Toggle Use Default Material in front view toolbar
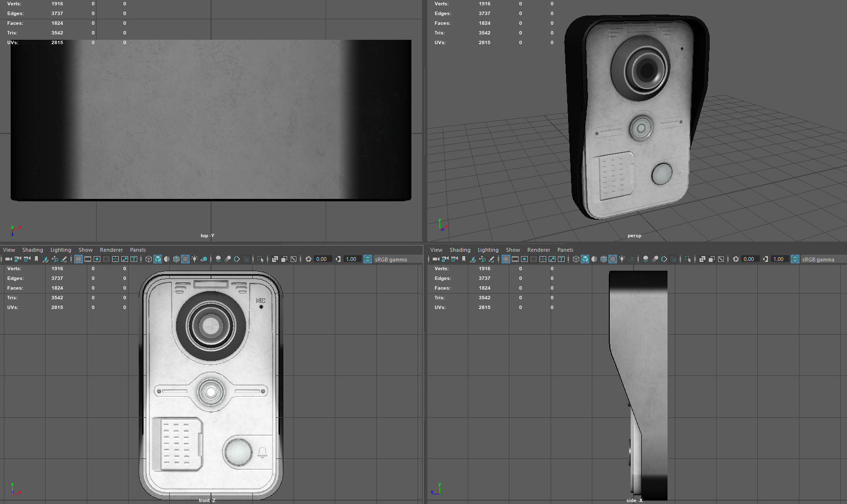Viewport: 847px width, 504px height. tap(167, 259)
